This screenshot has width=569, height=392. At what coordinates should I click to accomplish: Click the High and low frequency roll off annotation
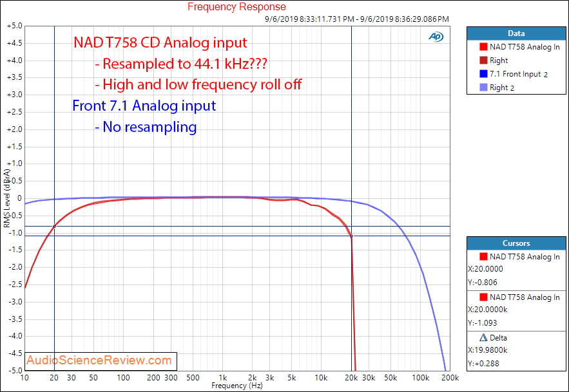coord(198,84)
